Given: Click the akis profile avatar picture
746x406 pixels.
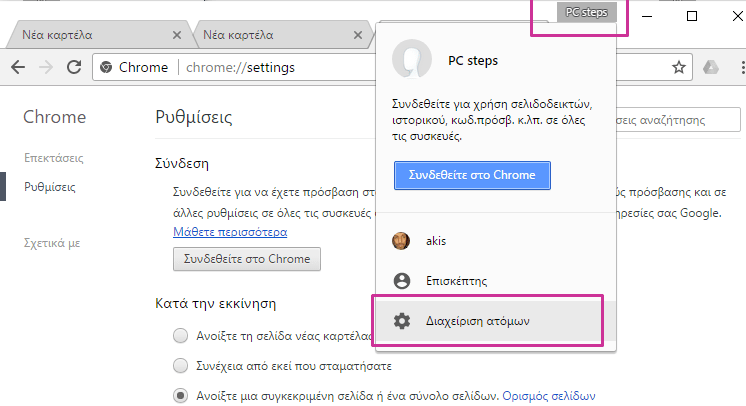Looking at the screenshot, I should pyautogui.click(x=401, y=241).
